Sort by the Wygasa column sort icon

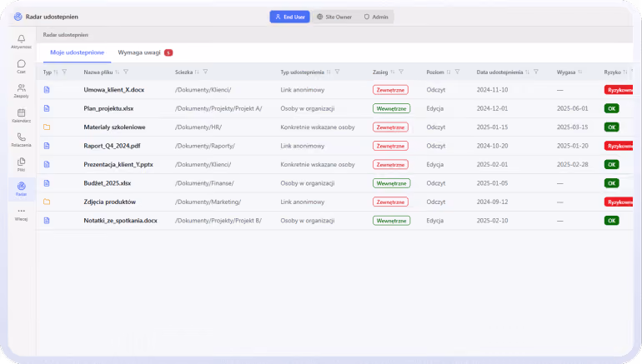point(579,72)
